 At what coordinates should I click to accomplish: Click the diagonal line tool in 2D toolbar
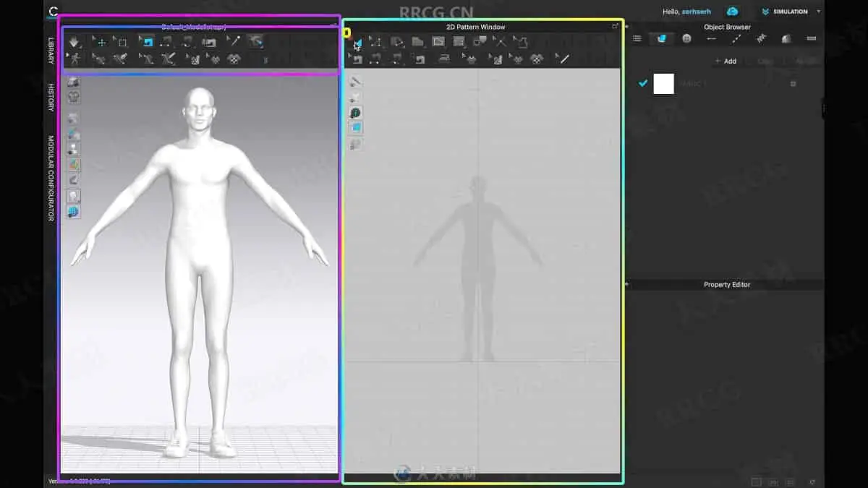pyautogui.click(x=563, y=59)
